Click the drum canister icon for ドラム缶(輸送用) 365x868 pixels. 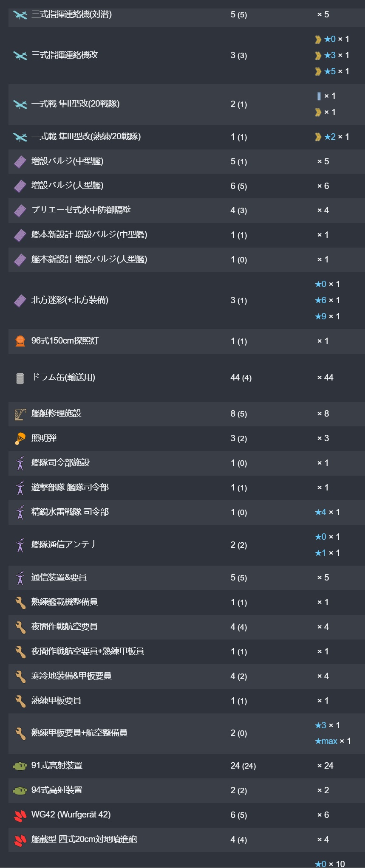(x=20, y=378)
